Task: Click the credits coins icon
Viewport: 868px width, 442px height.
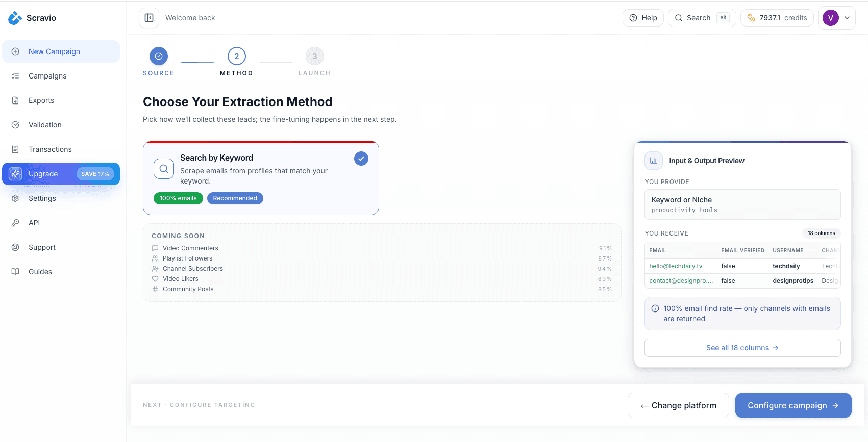Action: (x=751, y=18)
